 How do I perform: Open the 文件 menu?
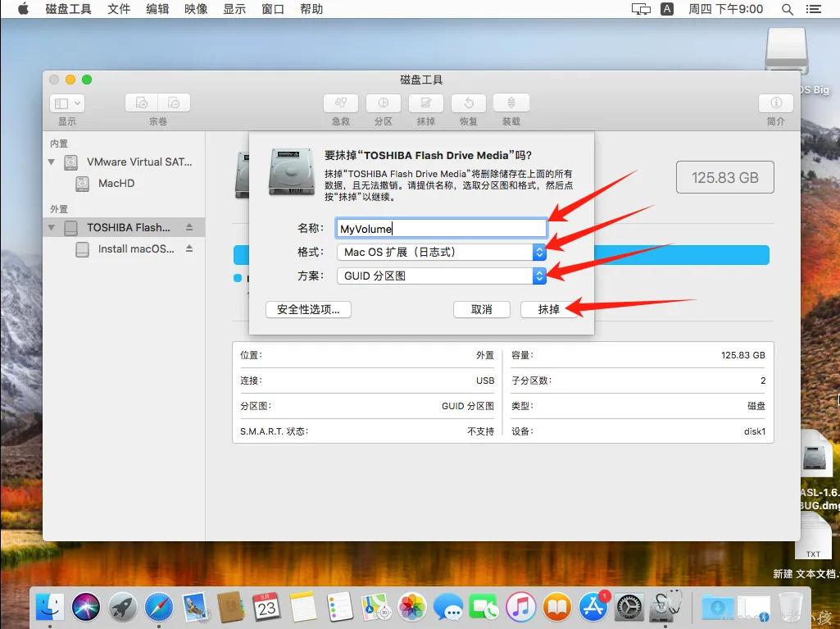(119, 9)
